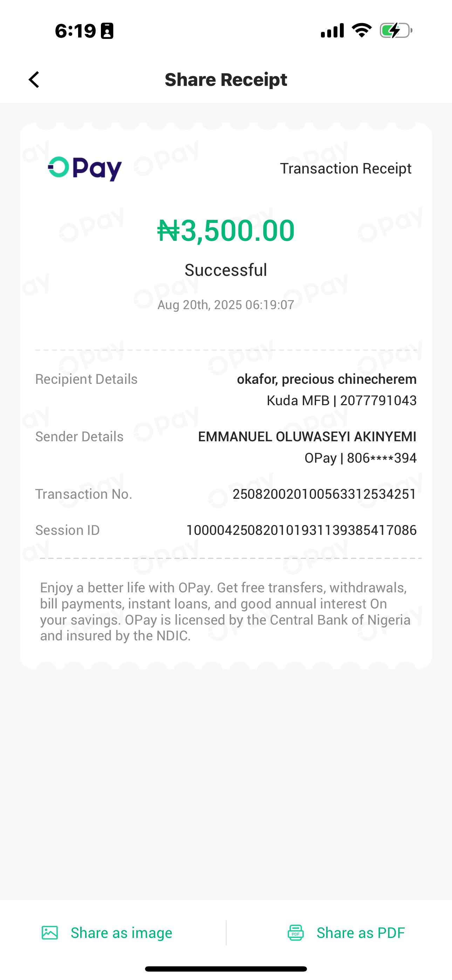Tap the battery charging icon
This screenshot has width=452, height=980.
coord(396,30)
